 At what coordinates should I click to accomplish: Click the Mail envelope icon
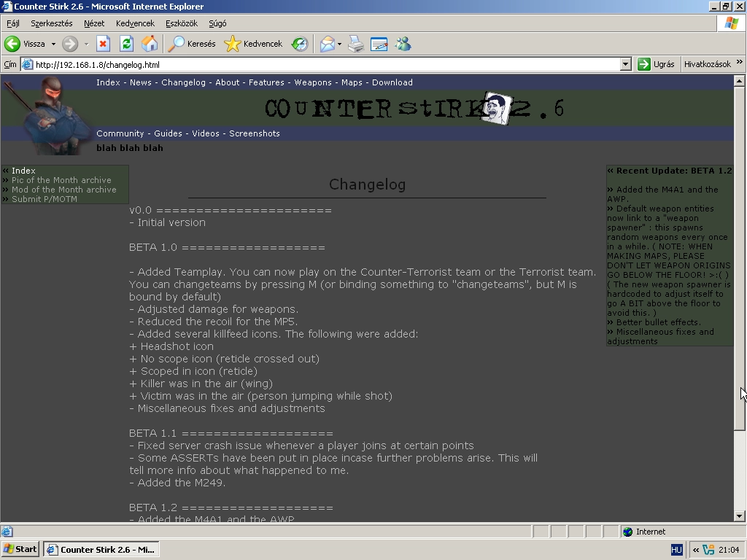[x=328, y=44]
